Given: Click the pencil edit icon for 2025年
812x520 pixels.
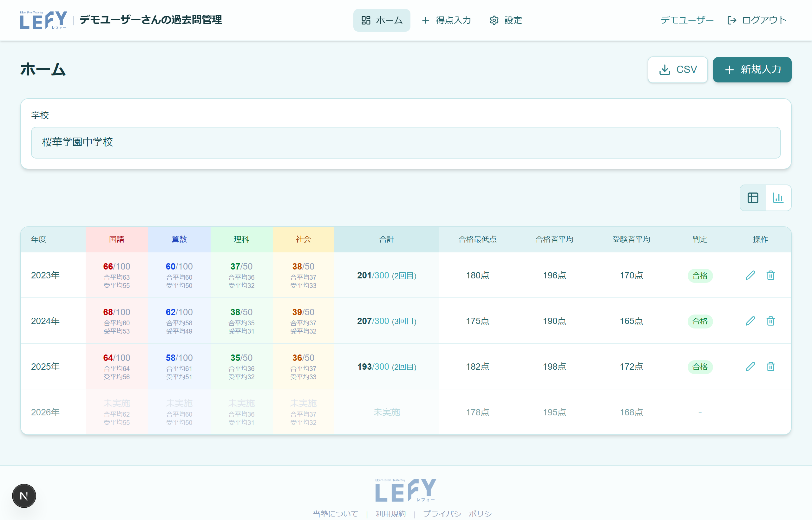Looking at the screenshot, I should pyautogui.click(x=750, y=366).
